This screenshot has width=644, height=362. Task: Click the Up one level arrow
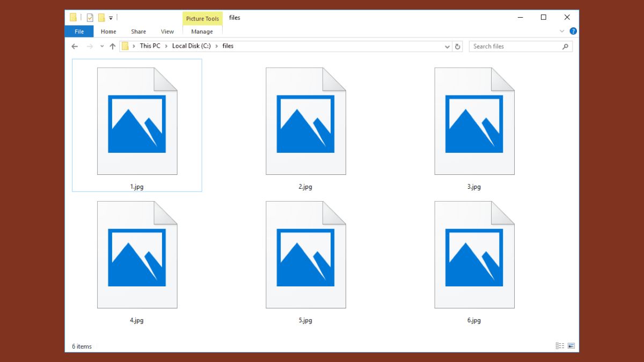click(x=112, y=46)
